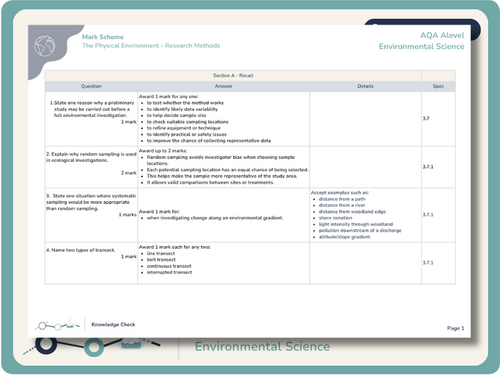Image resolution: width=500 pixels, height=375 pixels.
Task: Click the 'Mark Scheme' heading text
Action: pyautogui.click(x=103, y=37)
